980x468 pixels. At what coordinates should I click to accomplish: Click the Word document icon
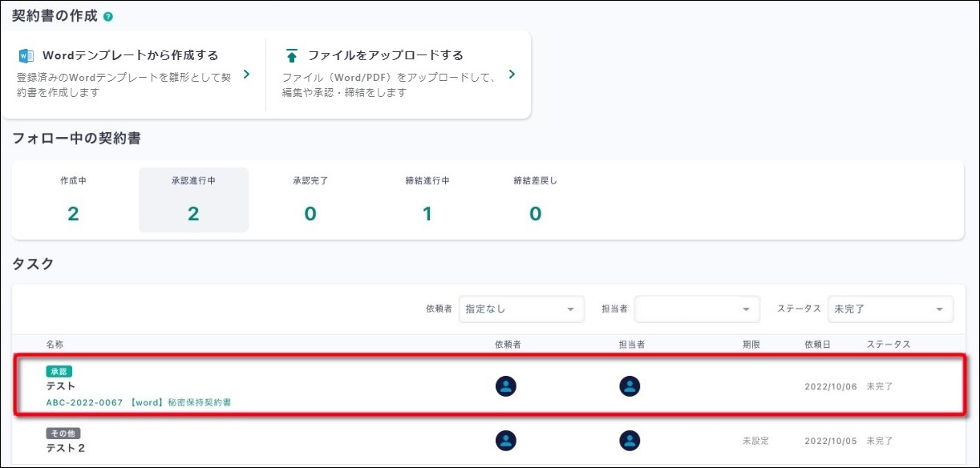coord(26,55)
